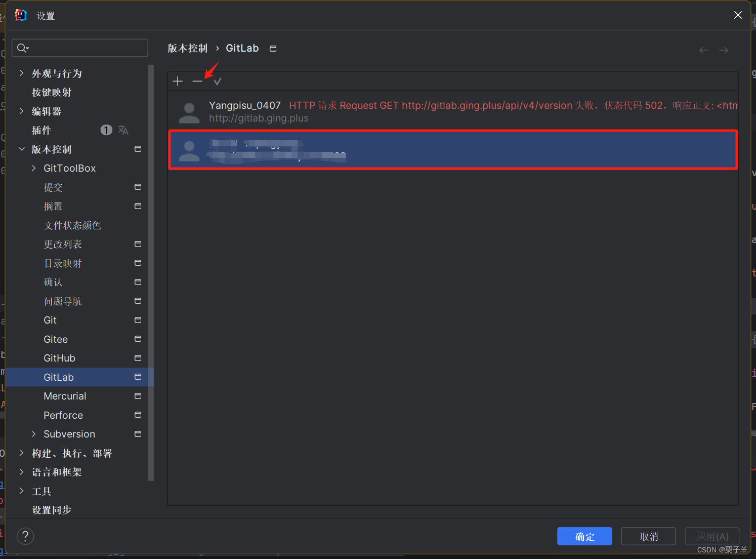Click the settings search input field
756x559 pixels.
(x=80, y=48)
